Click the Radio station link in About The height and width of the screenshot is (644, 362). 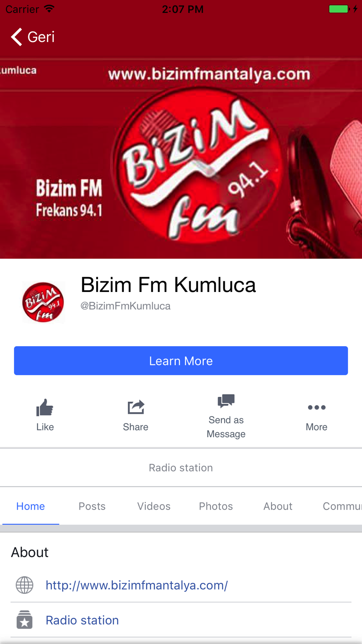(82, 620)
